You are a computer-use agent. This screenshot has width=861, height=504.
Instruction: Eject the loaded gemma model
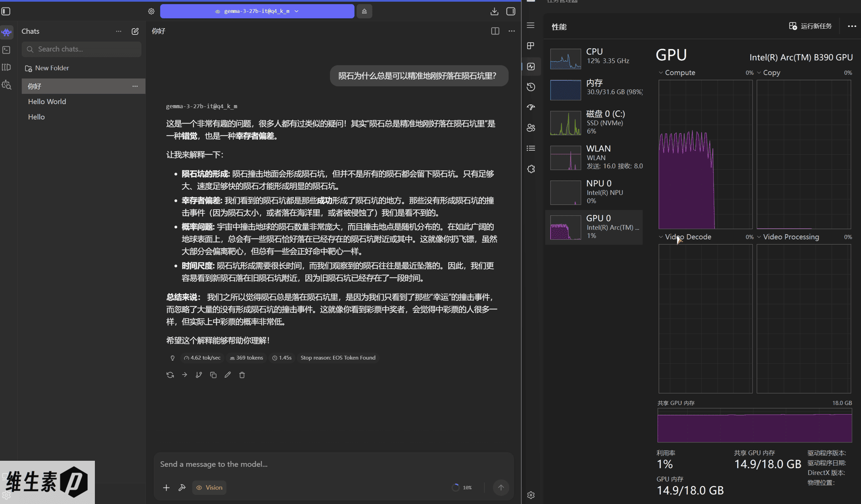[364, 11]
